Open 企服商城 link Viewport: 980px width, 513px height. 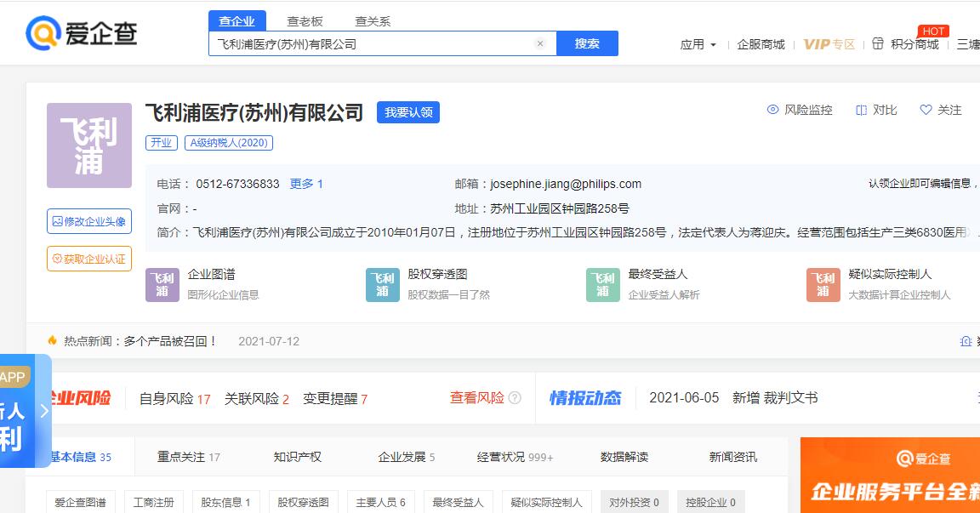click(761, 44)
